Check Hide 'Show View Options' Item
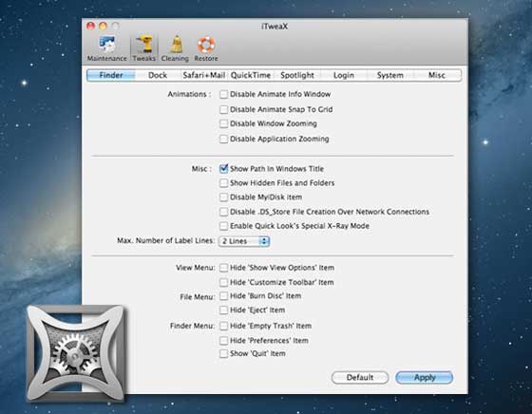The image size is (532, 414). coord(223,268)
